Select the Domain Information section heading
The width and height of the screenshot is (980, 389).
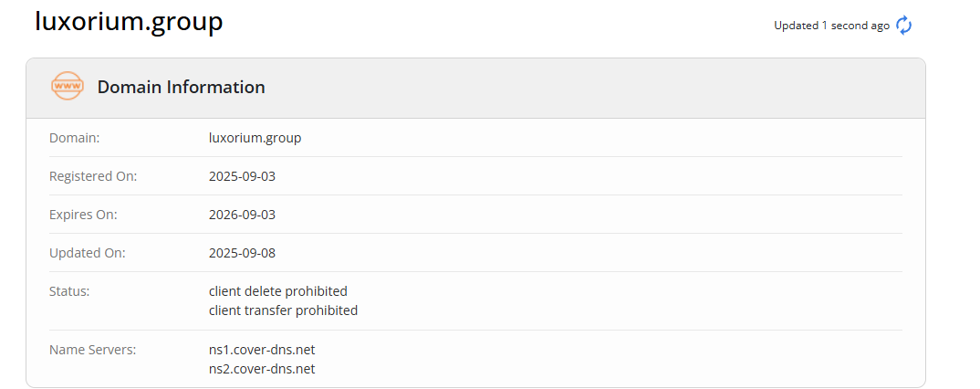181,88
